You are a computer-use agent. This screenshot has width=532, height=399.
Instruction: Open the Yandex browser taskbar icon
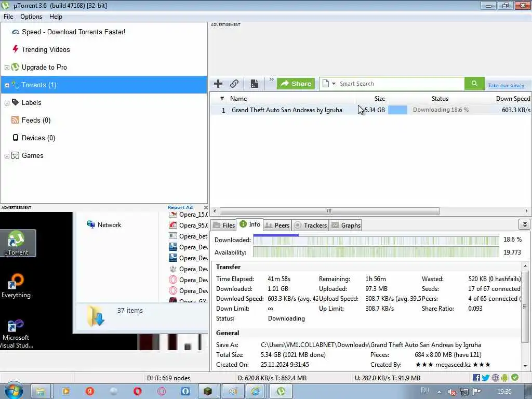(x=89, y=391)
